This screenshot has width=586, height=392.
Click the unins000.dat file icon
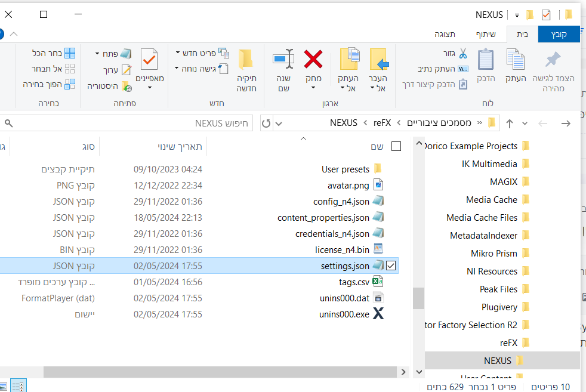point(378,298)
